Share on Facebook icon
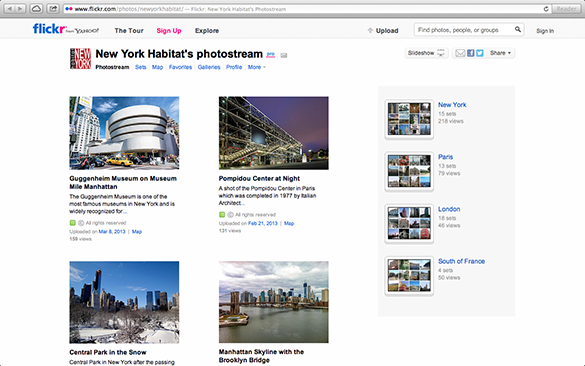Viewport: 585px width, 366px height. (470, 53)
